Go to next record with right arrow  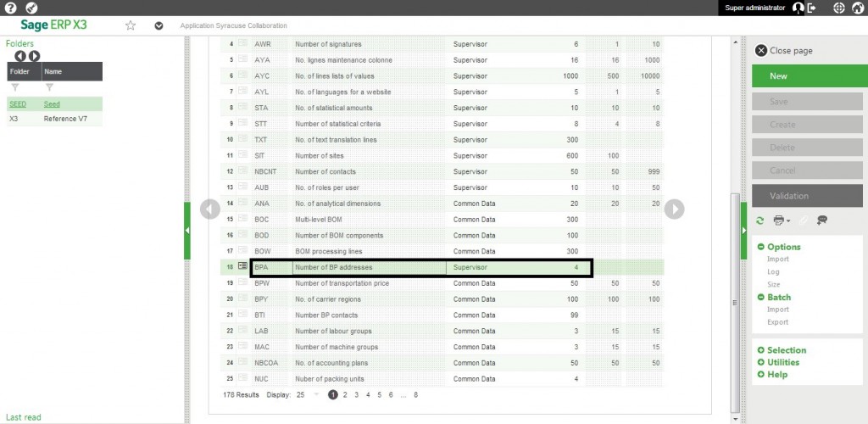674,209
